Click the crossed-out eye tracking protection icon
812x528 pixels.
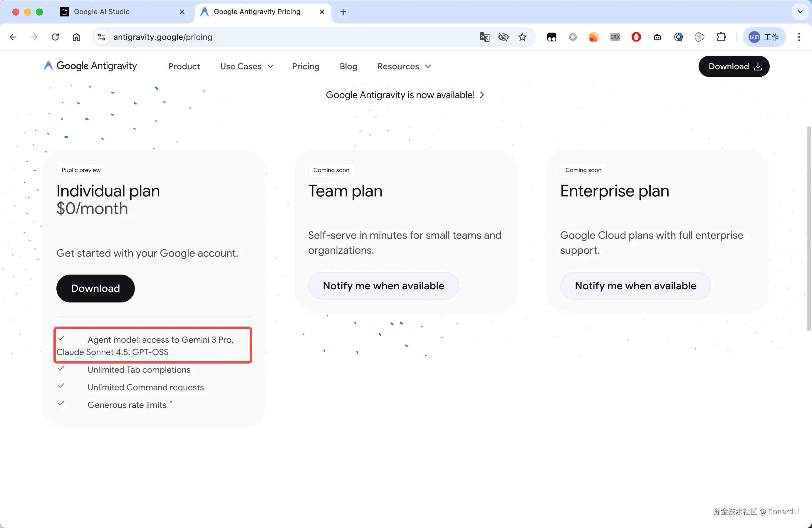point(503,37)
